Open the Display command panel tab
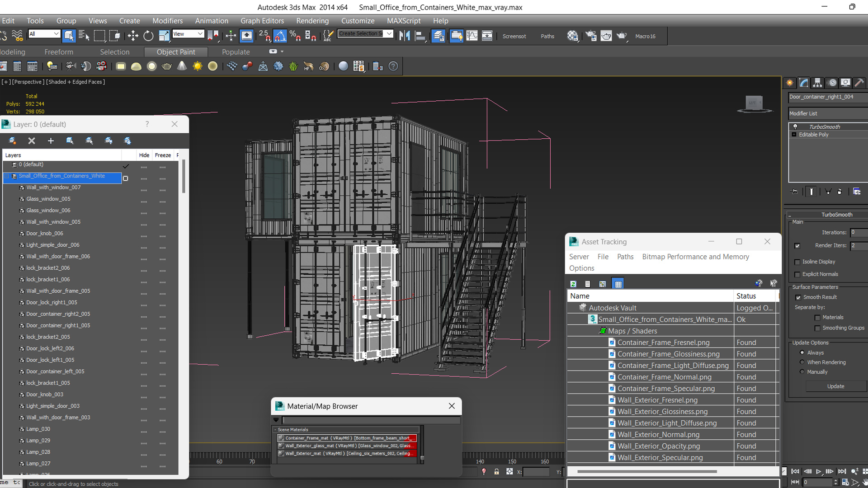The height and width of the screenshot is (488, 868). tap(845, 83)
